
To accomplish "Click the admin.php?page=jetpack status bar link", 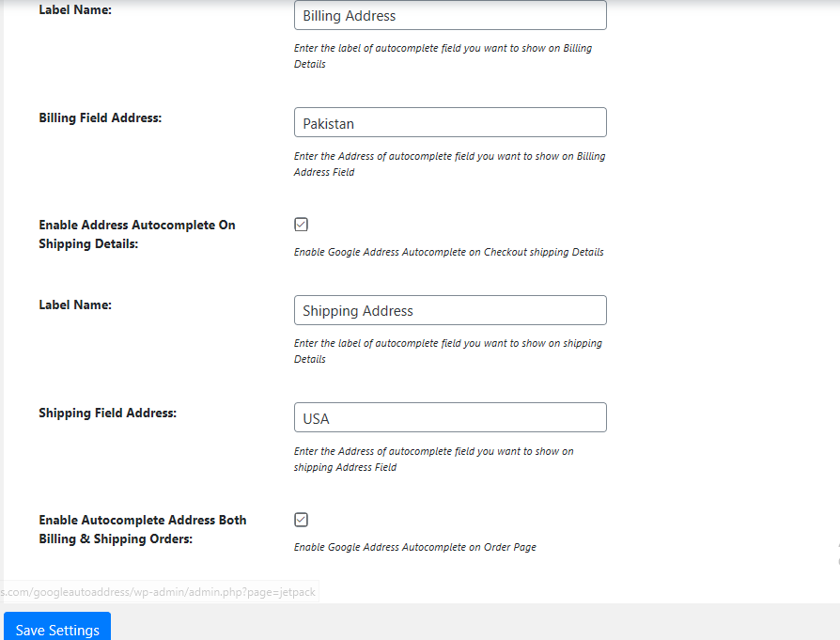I will click(x=160, y=591).
